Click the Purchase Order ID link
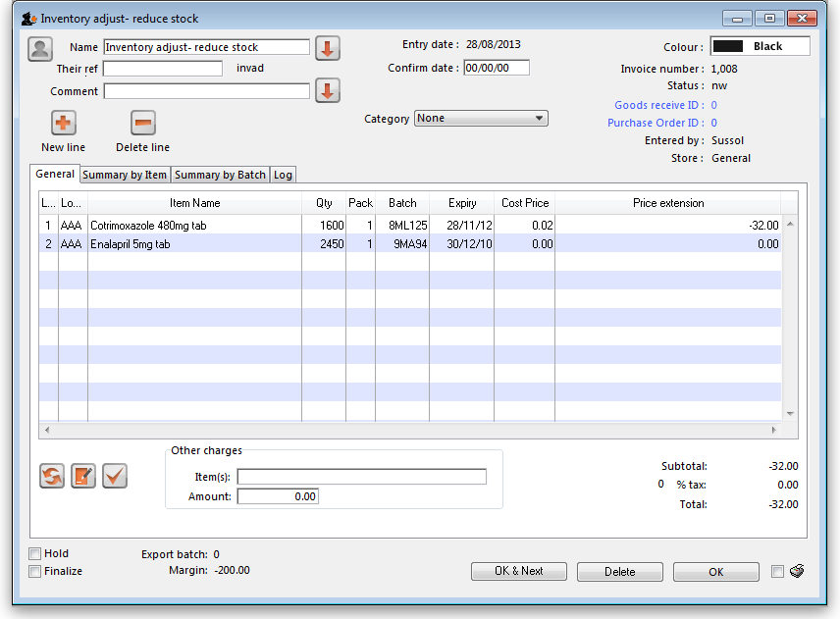 (655, 123)
